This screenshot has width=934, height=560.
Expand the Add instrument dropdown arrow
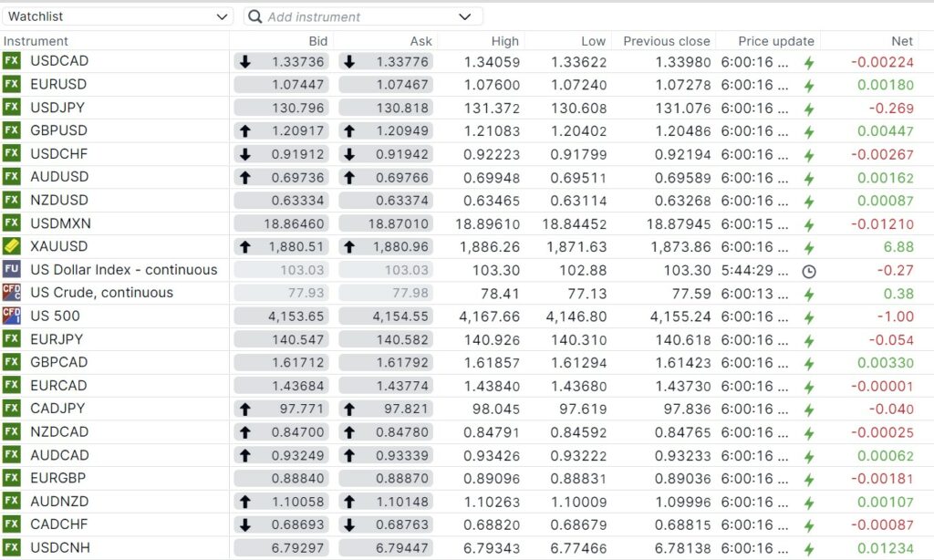(465, 16)
